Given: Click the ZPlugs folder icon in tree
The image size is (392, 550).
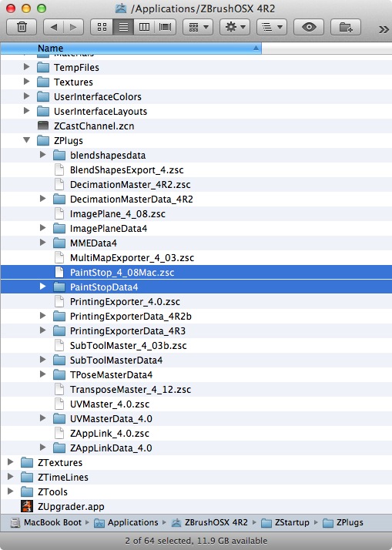Looking at the screenshot, I should [x=43, y=141].
